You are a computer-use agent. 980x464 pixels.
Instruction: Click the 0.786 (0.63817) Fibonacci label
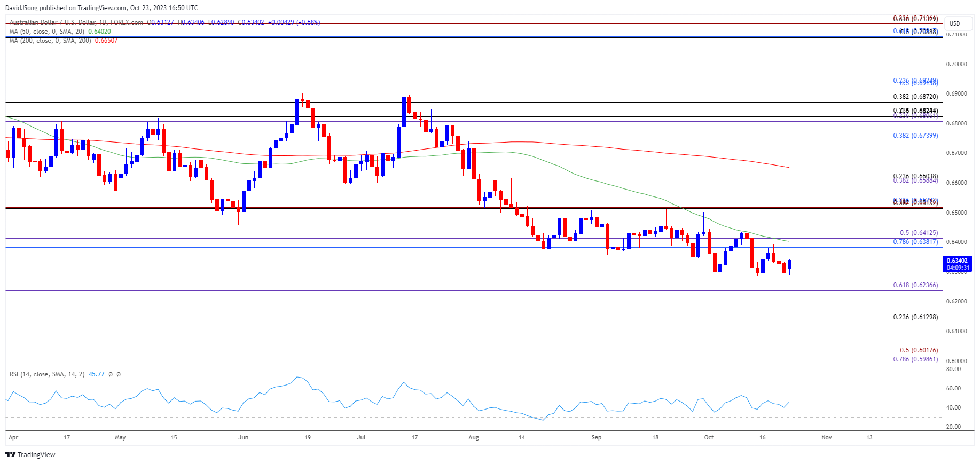(x=915, y=242)
